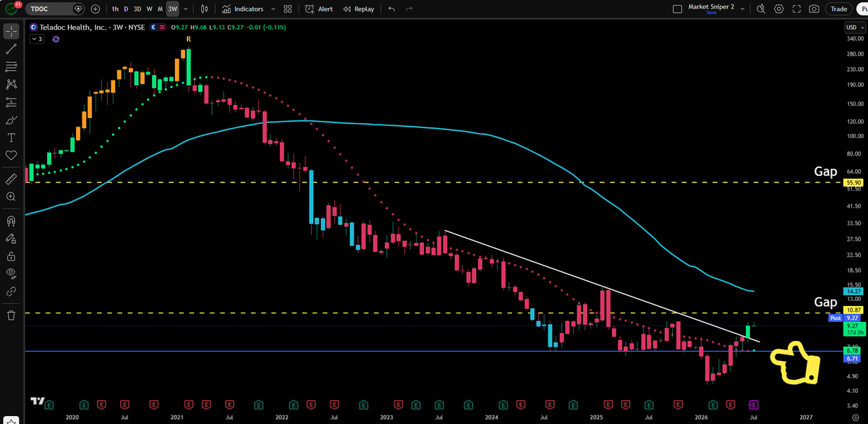
Task: Select the Text annotation tool
Action: tap(11, 137)
